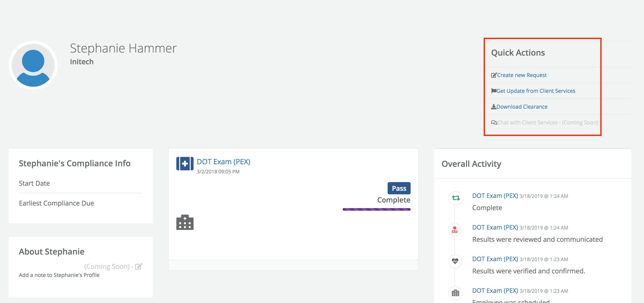
Task: Click the download icon beside Download Clearance
Action: pyautogui.click(x=494, y=107)
